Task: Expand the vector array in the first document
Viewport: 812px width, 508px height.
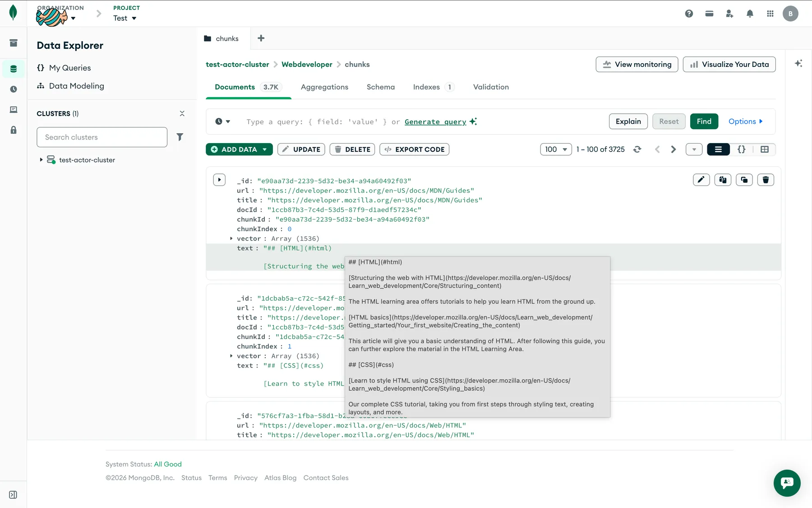Action: pyautogui.click(x=231, y=238)
